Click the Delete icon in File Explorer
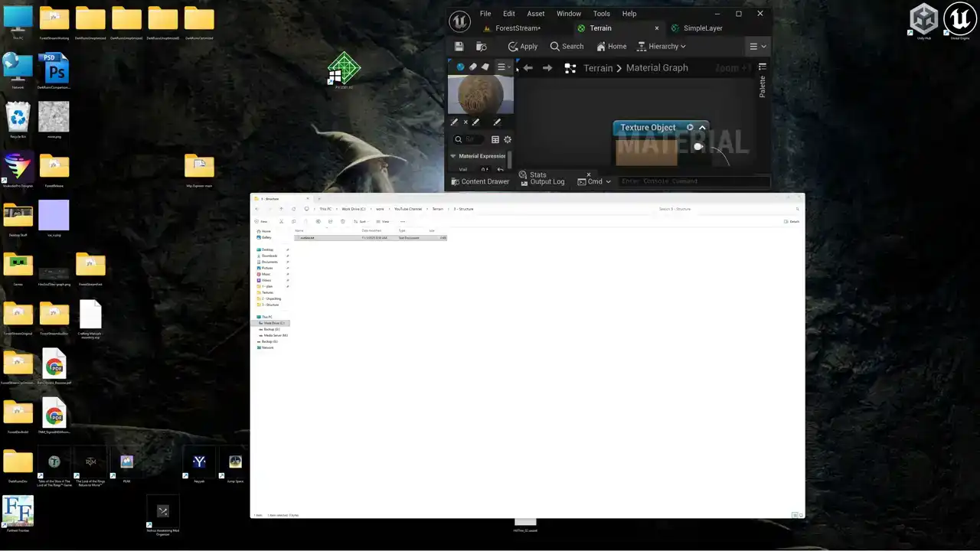The width and height of the screenshot is (980, 551). (x=342, y=221)
